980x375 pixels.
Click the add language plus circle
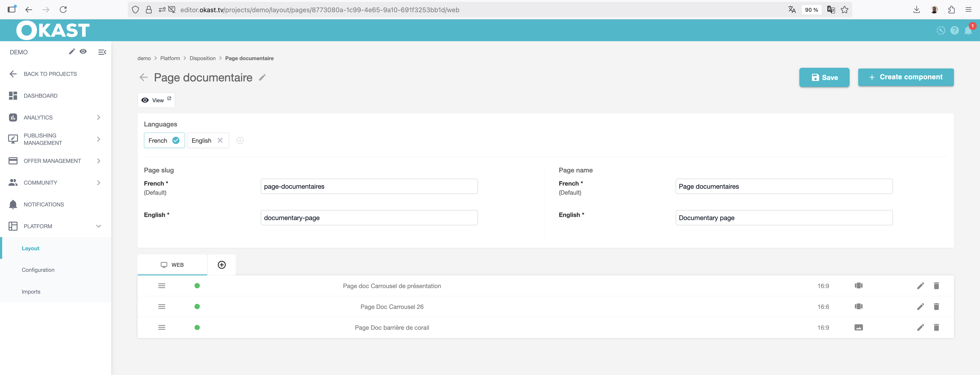pyautogui.click(x=240, y=141)
